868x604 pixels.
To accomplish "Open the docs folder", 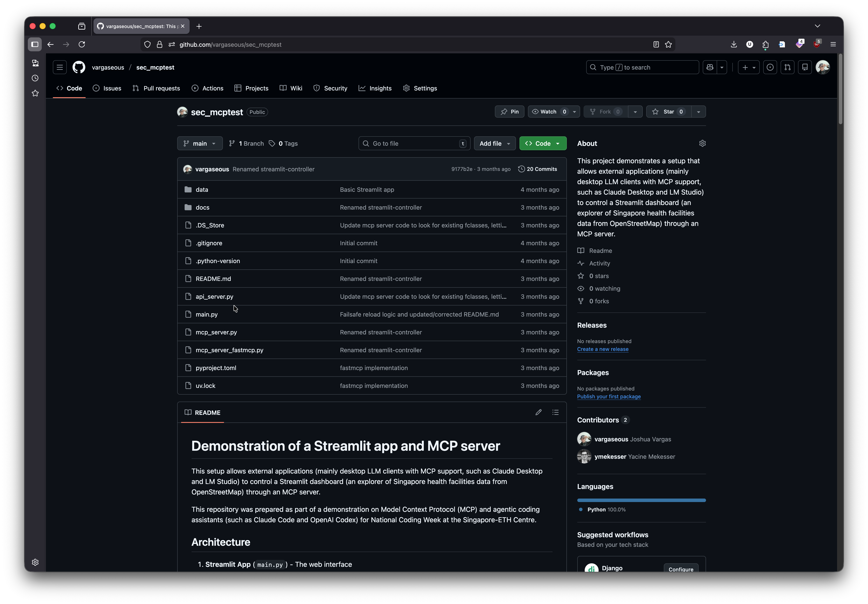I will (x=203, y=207).
